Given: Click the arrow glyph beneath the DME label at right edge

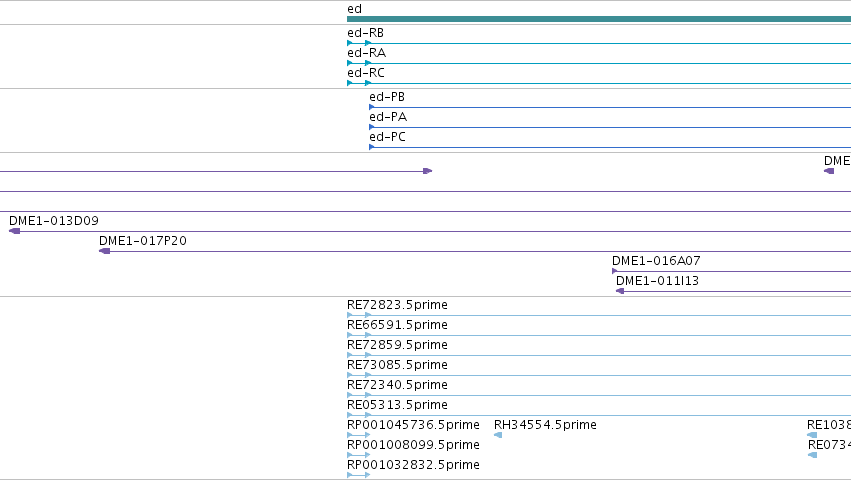Looking at the screenshot, I should (x=829, y=171).
